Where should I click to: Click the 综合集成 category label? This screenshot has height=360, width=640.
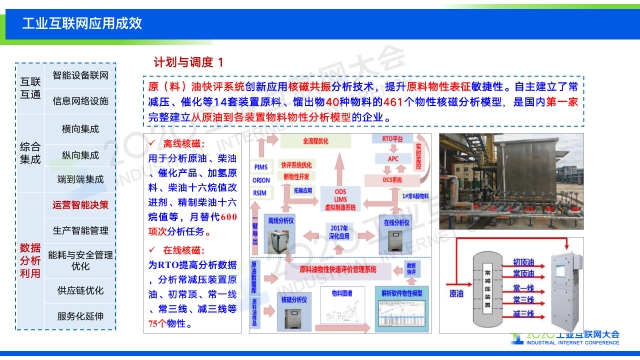pyautogui.click(x=30, y=153)
